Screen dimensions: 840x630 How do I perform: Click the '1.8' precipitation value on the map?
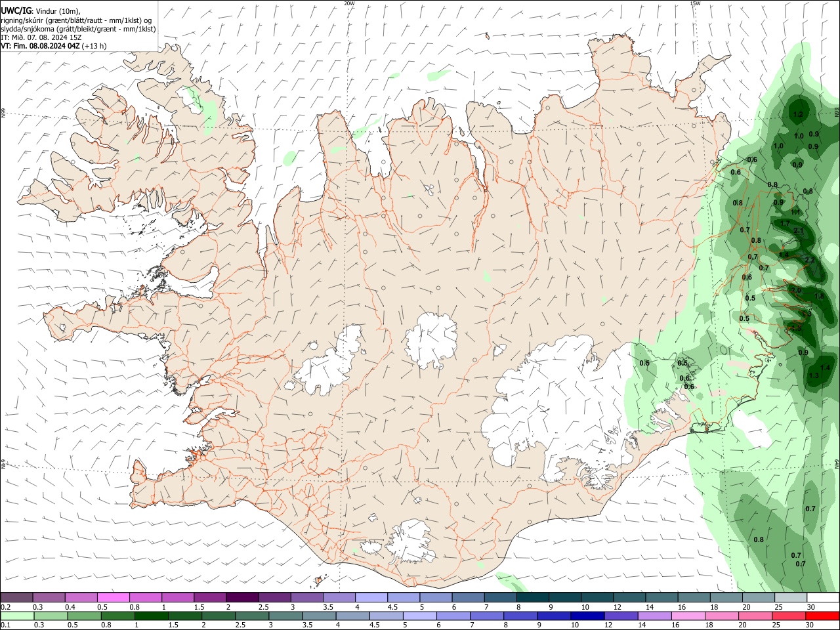tap(818, 297)
